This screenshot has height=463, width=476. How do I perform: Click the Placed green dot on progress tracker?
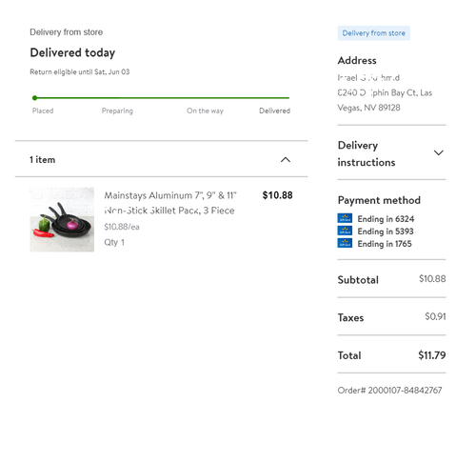[x=34, y=98]
